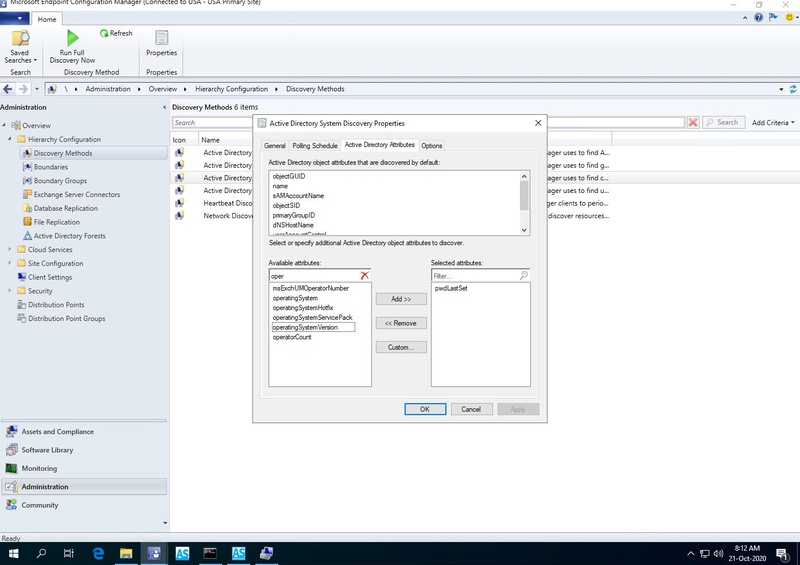Select the Network Discovery row
Screen dimensions: 800x565
coord(228,216)
